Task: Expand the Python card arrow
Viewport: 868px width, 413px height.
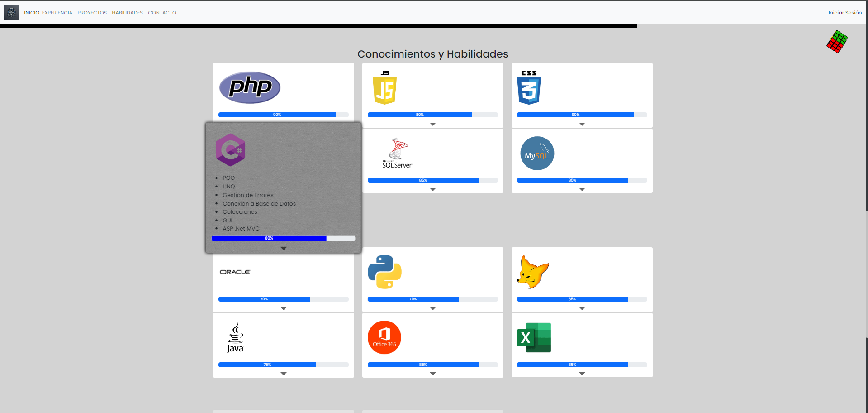Action: point(433,308)
